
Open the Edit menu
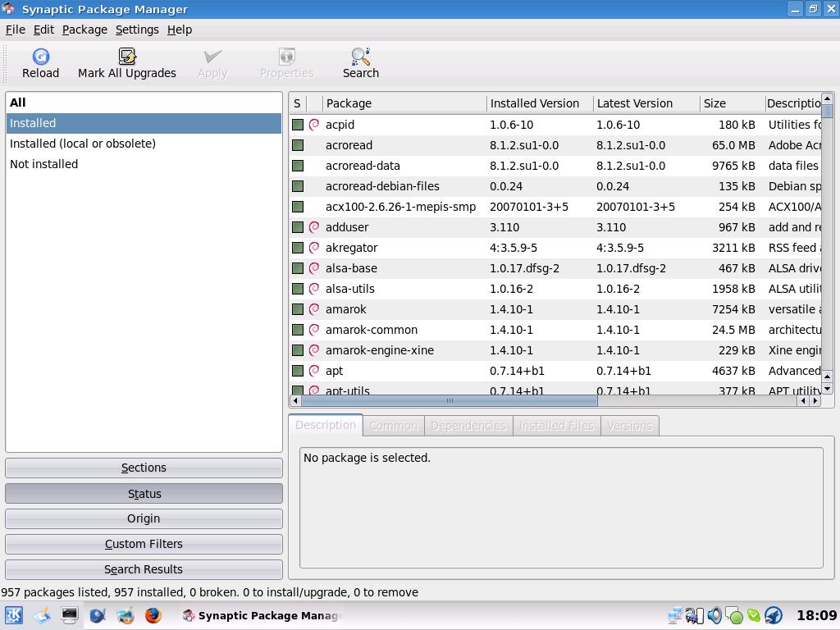pos(43,30)
